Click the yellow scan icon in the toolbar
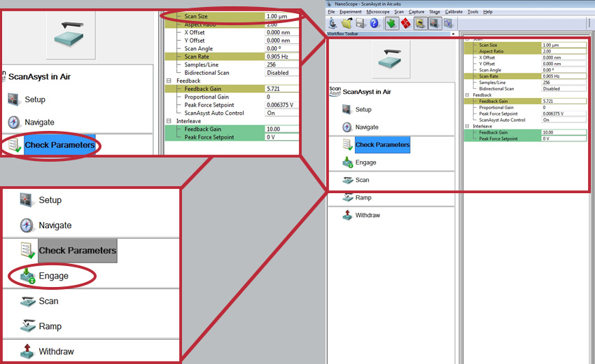The image size is (595, 364). pyautogui.click(x=419, y=23)
